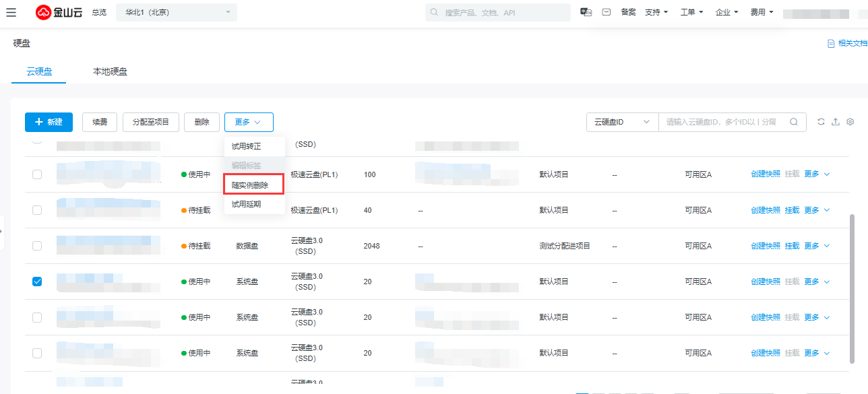Switch language with the CN/EN icon
This screenshot has width=868, height=394.
coord(586,12)
